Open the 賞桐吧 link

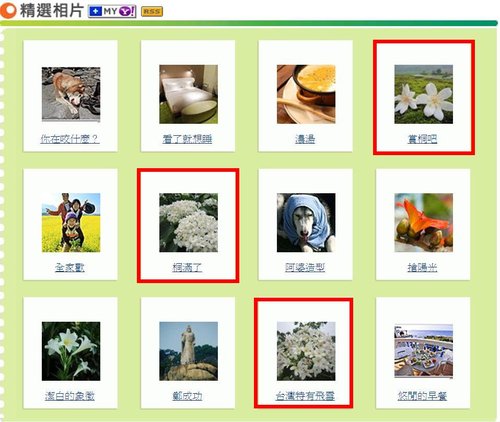click(422, 139)
